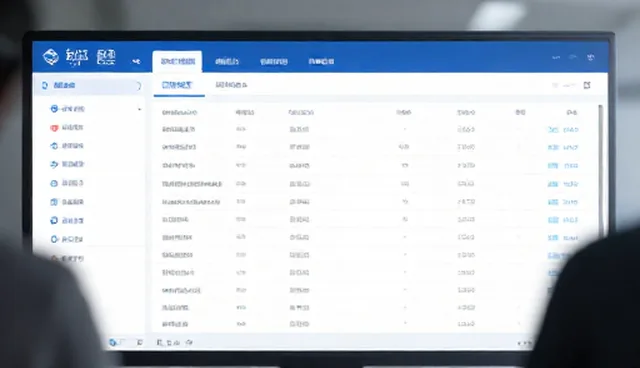Switch to the third tab in the blue header
640x368 pixels.
[x=274, y=62]
